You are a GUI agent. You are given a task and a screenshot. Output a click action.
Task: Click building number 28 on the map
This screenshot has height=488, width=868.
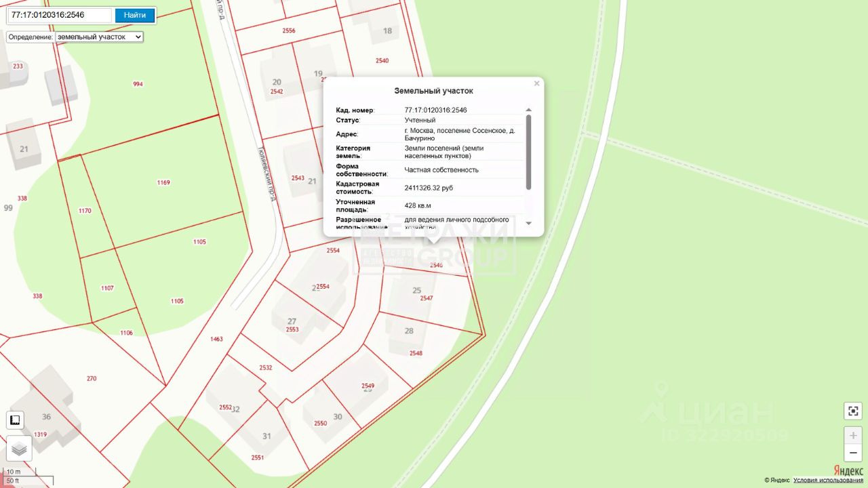(x=409, y=331)
